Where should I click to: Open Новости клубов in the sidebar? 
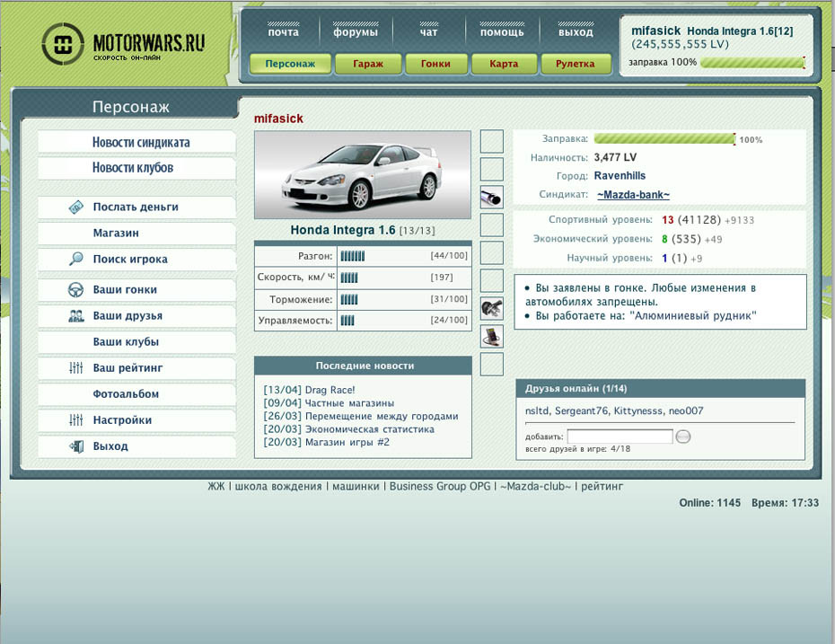[x=136, y=168]
